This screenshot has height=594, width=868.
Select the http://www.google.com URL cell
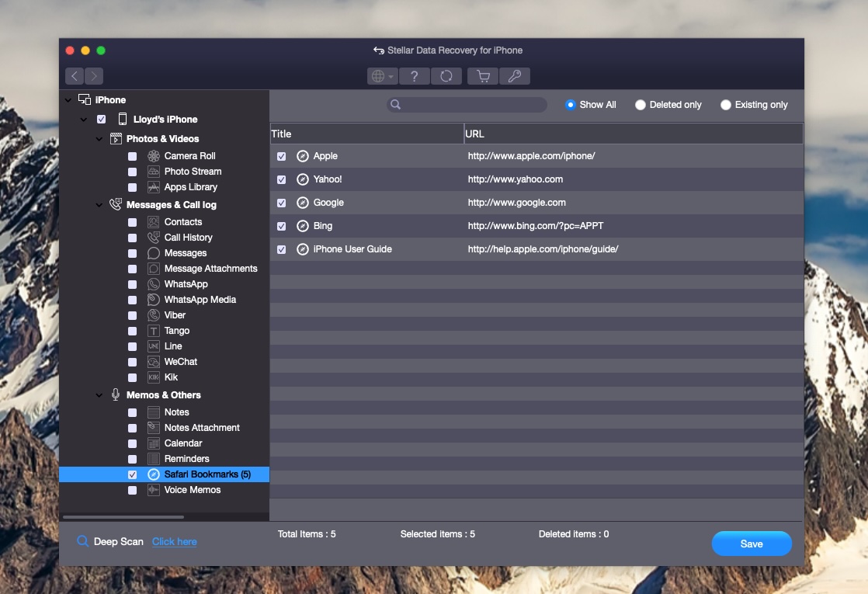tap(516, 203)
